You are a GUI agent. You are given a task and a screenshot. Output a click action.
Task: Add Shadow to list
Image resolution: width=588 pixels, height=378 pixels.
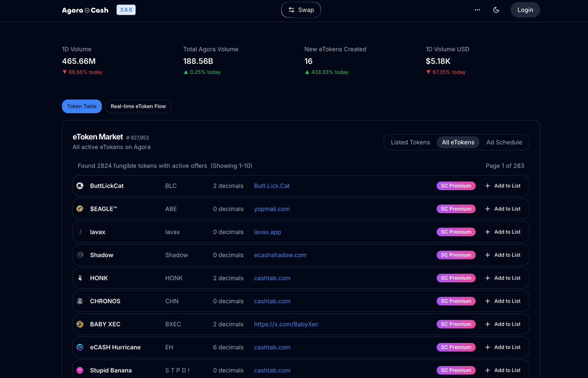pyautogui.click(x=503, y=255)
